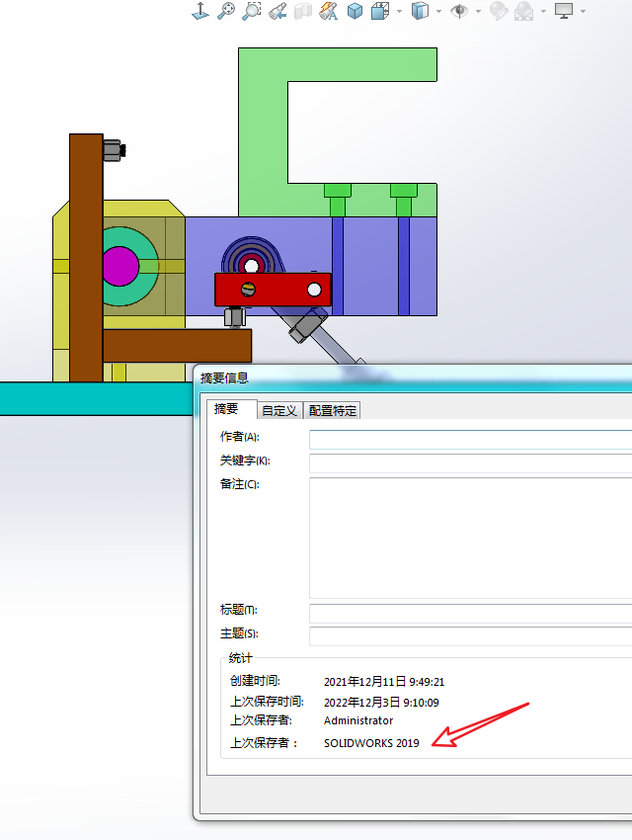Select the Zoom to Area tool

click(x=252, y=11)
